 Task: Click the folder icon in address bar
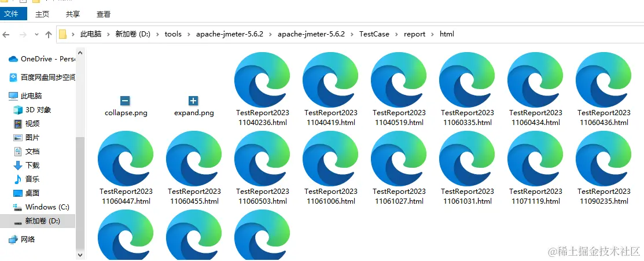point(62,34)
